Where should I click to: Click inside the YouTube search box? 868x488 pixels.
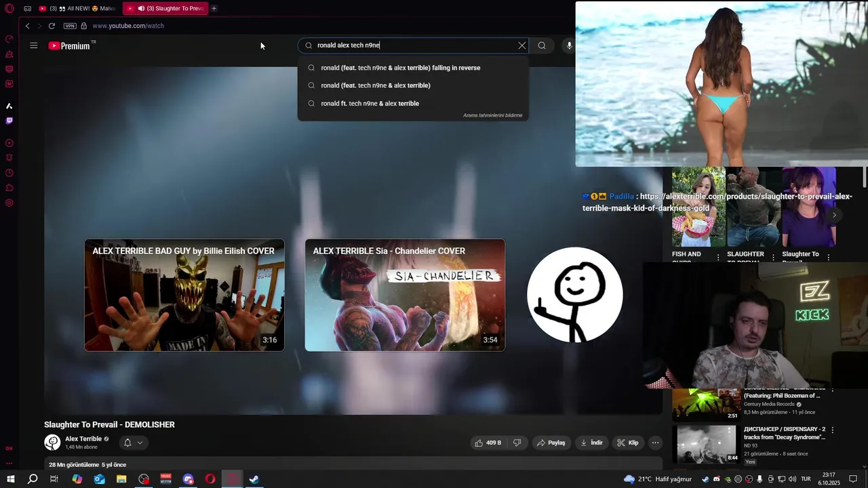click(x=414, y=45)
